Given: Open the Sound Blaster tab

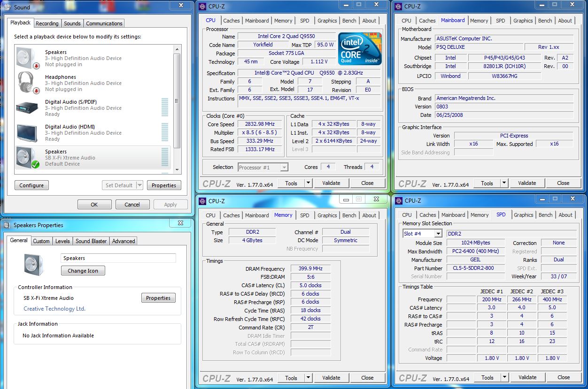Looking at the screenshot, I should [x=91, y=241].
